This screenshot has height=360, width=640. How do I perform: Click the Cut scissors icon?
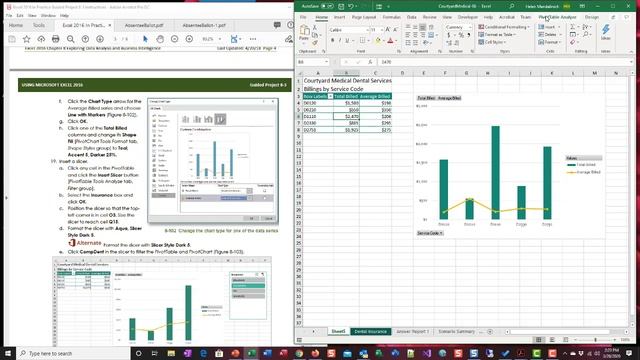(315, 28)
